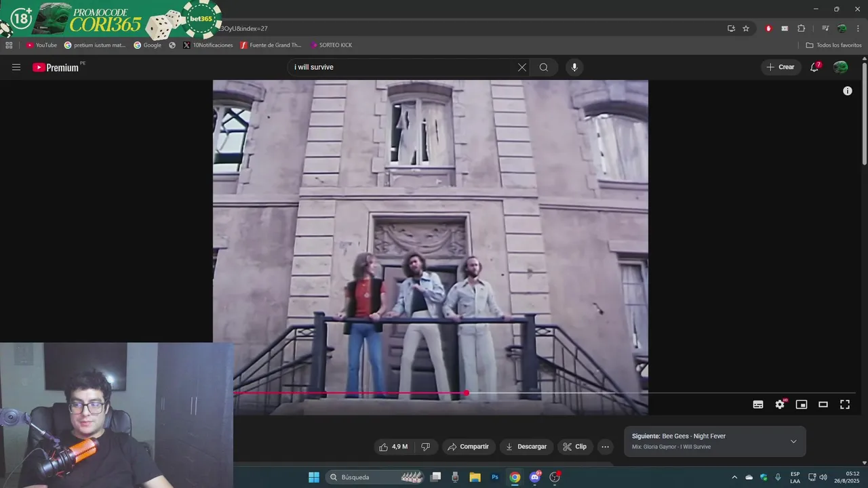
Task: Open the 10Notificaciones bookmark
Action: 208,45
